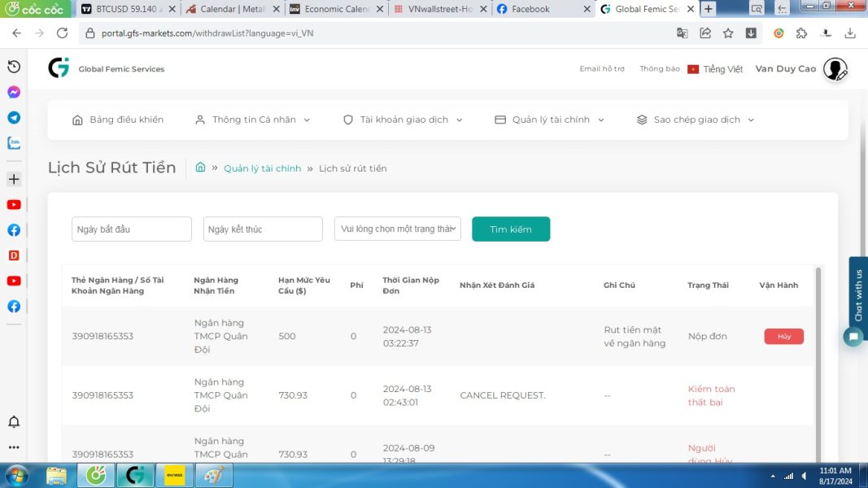This screenshot has width=868, height=488.
Task: Open the Messenger sidebar icon
Action: [x=14, y=92]
